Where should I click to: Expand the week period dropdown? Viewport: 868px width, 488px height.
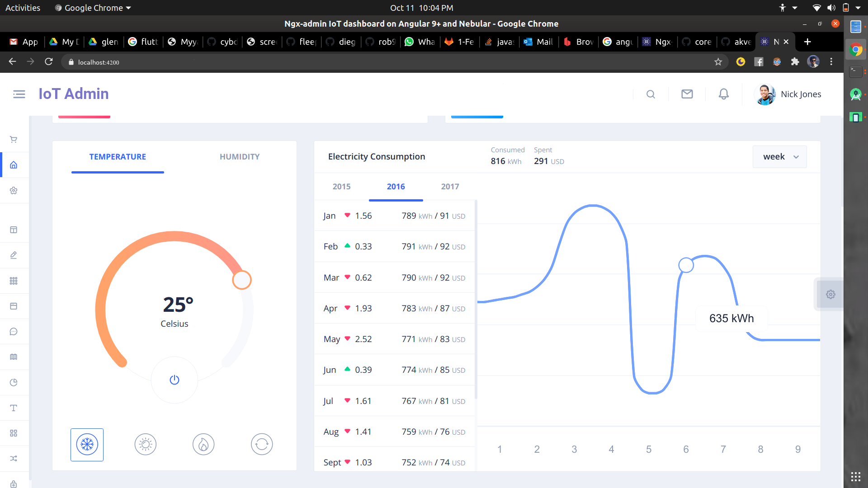click(780, 157)
